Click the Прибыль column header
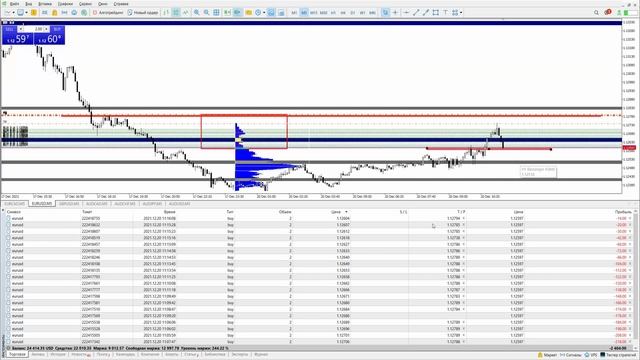 pyautogui.click(x=623, y=212)
